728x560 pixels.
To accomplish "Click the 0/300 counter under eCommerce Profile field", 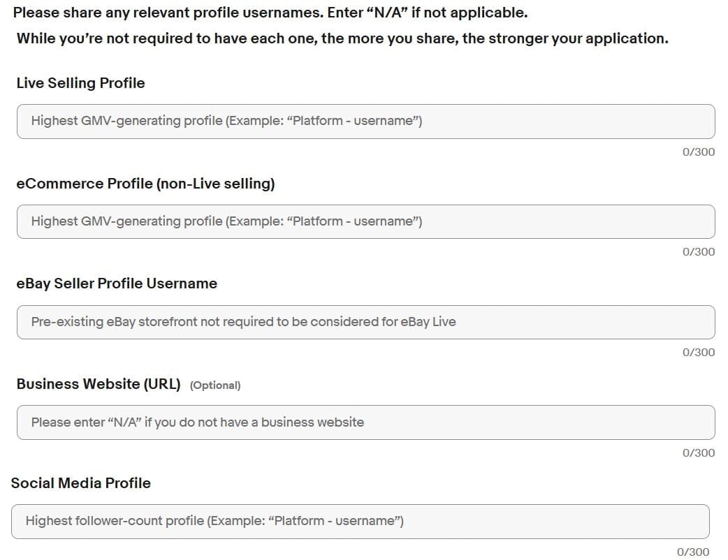I will 698,252.
